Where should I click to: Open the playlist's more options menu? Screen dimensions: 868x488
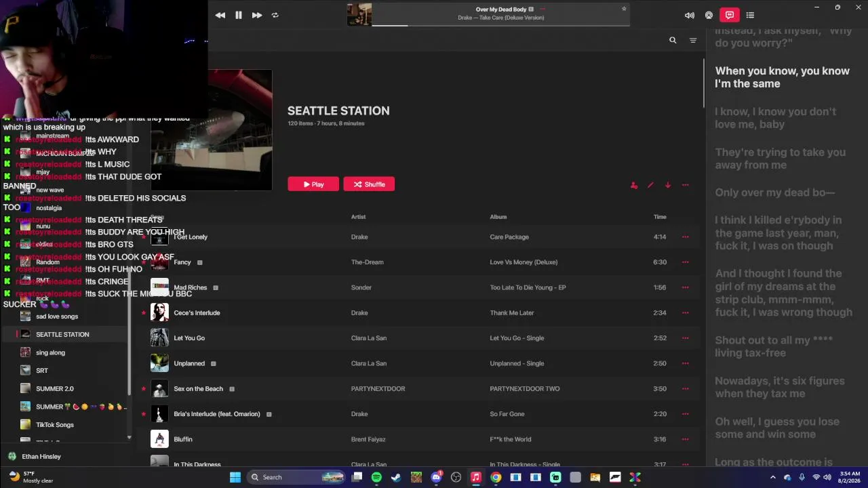coord(685,185)
